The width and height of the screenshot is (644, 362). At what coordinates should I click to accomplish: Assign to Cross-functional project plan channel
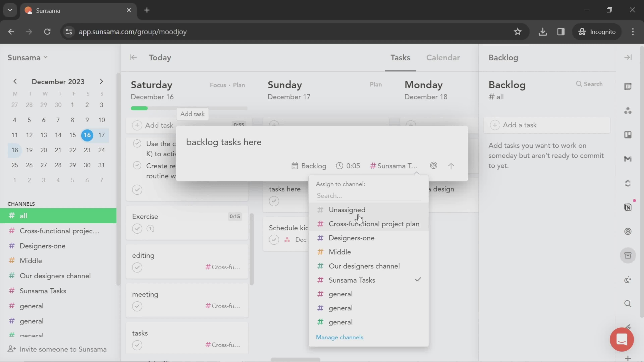(368, 224)
